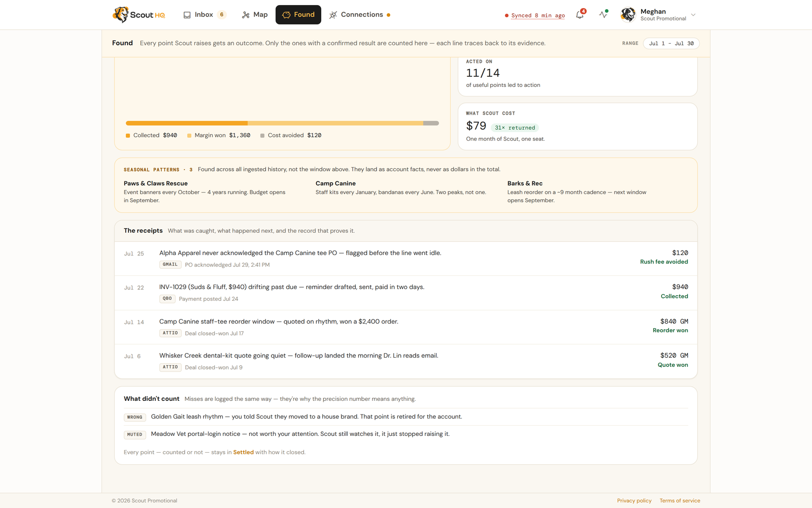Image resolution: width=812 pixels, height=508 pixels.
Task: Open the activity pulse icon
Action: [x=603, y=15]
